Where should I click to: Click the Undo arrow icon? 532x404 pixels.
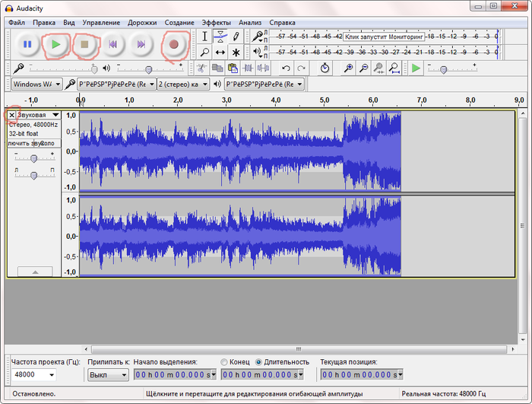286,68
